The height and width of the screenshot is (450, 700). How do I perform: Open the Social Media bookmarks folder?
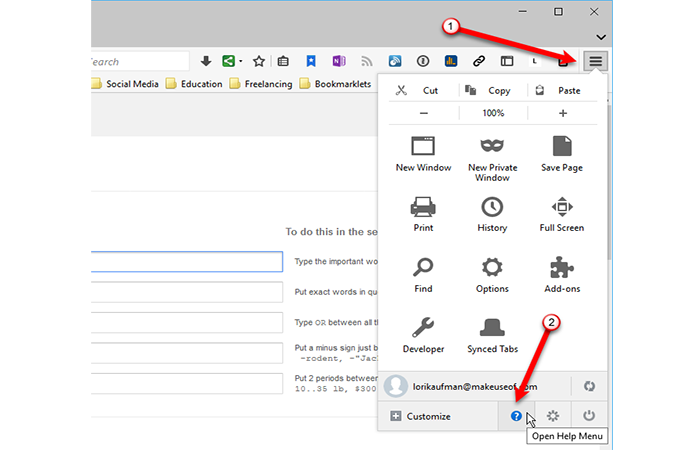click(x=125, y=84)
